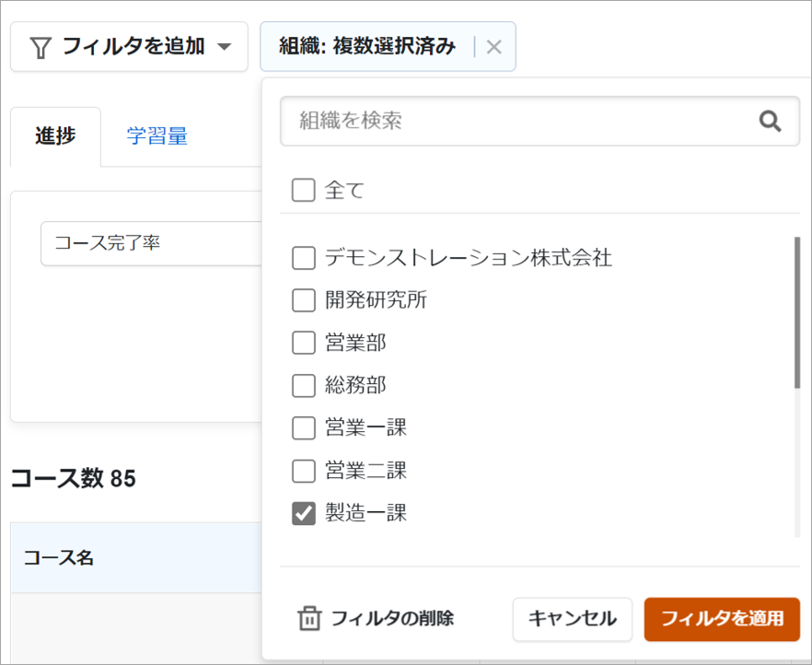Check デモンストレーション株式会社 checkbox
The image size is (812, 665).
(x=304, y=258)
